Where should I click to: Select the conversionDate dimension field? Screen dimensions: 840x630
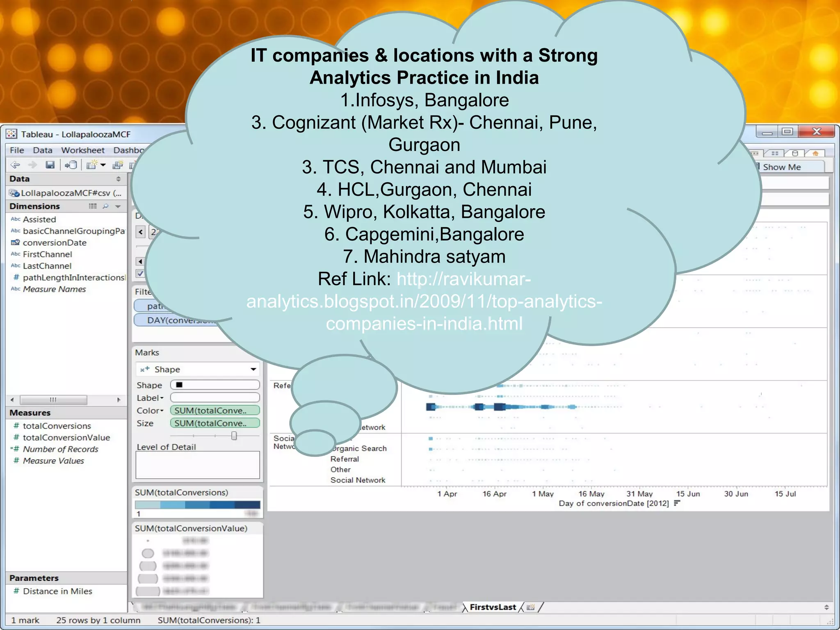click(54, 243)
